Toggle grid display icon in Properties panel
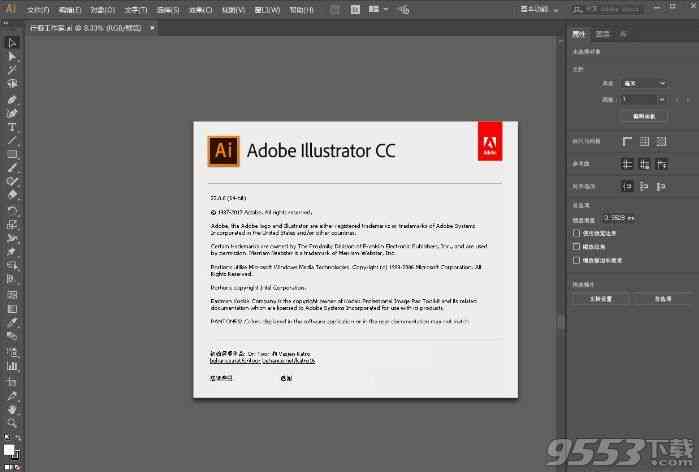The height and width of the screenshot is (472, 699). click(x=644, y=142)
